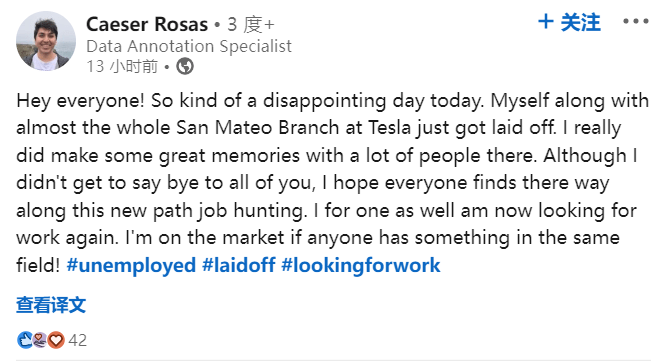Follow Caeser Rosas with 关注 button
The image size is (663, 361).
point(569,22)
